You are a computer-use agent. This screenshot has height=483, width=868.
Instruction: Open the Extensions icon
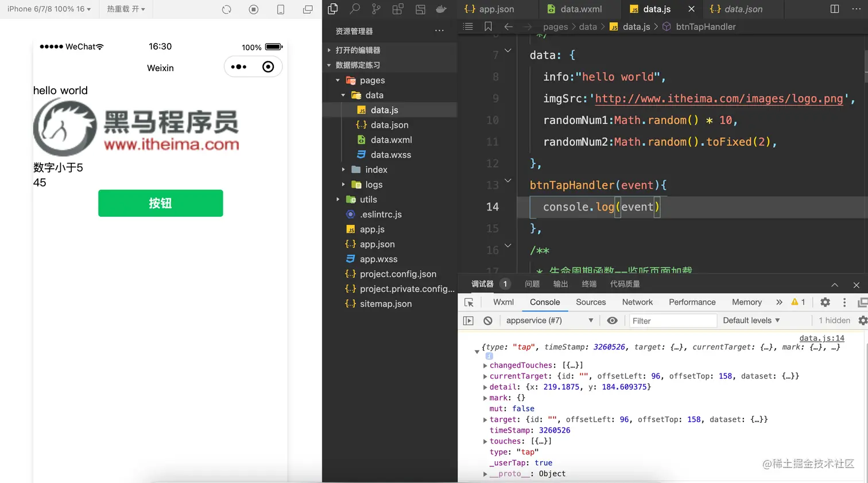(398, 9)
